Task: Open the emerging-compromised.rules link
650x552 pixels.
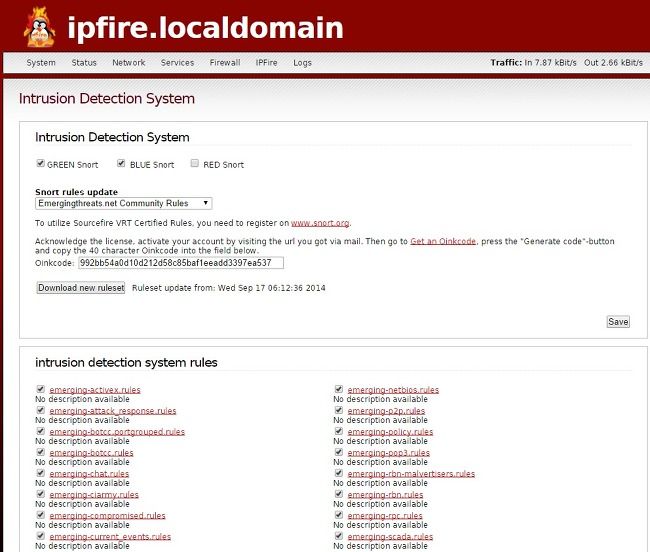Action: (x=107, y=516)
